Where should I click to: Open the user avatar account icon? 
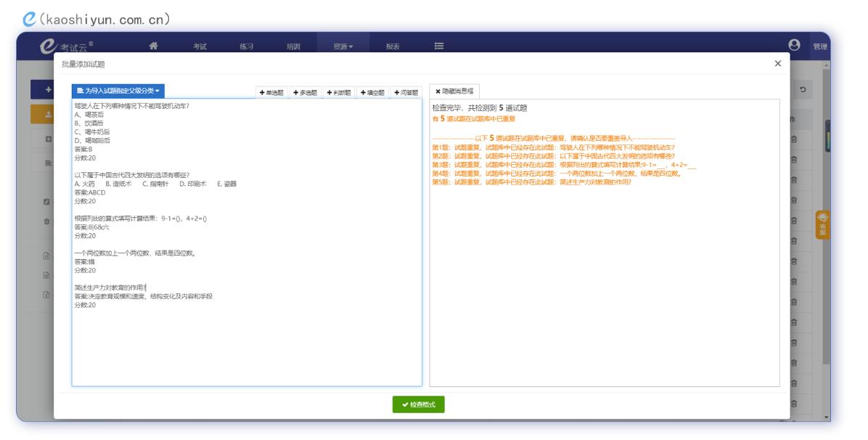(795, 45)
